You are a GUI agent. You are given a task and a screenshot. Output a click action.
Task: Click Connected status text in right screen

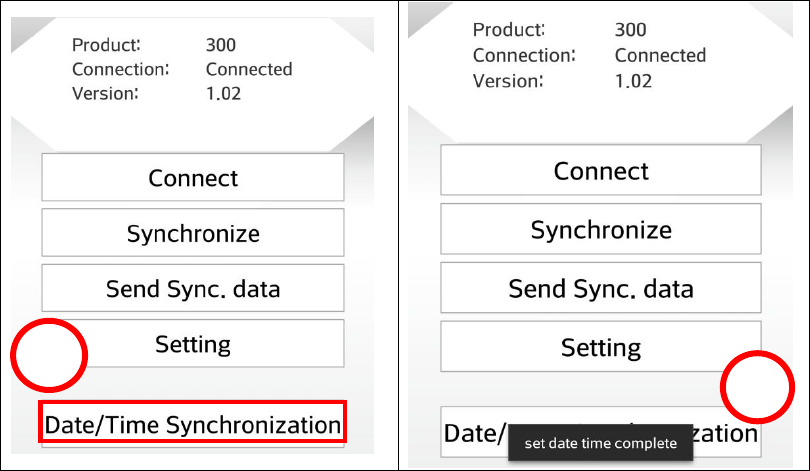pos(660,55)
